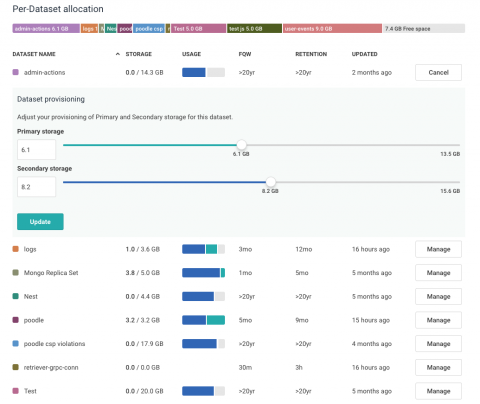Select the logs dataset name in the table
This screenshot has height=404, width=480.
(x=30, y=249)
